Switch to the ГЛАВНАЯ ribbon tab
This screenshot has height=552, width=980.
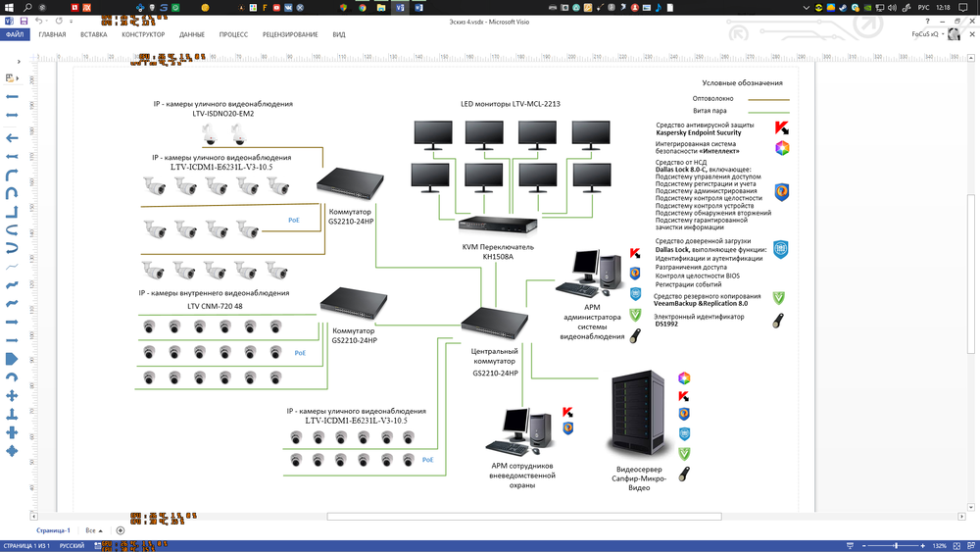(x=53, y=34)
